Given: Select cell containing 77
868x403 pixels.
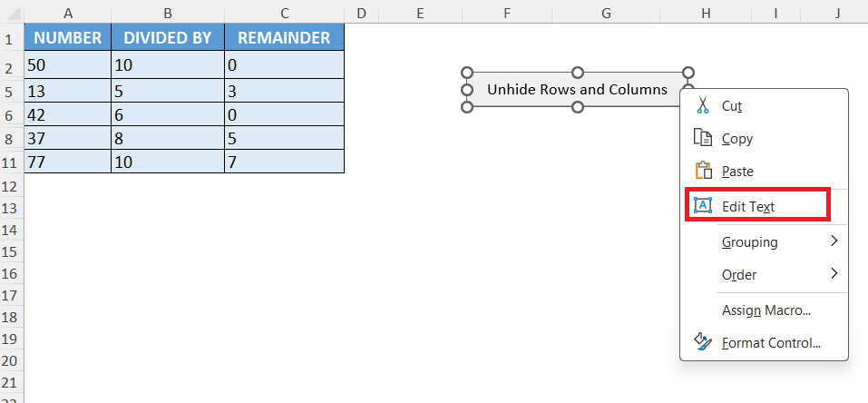Looking at the screenshot, I should [67, 162].
